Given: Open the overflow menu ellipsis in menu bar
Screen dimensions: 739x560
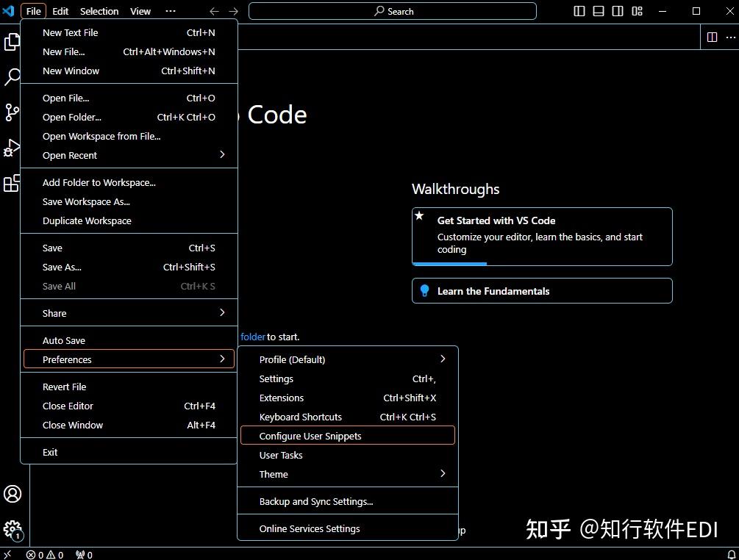Looking at the screenshot, I should (171, 11).
